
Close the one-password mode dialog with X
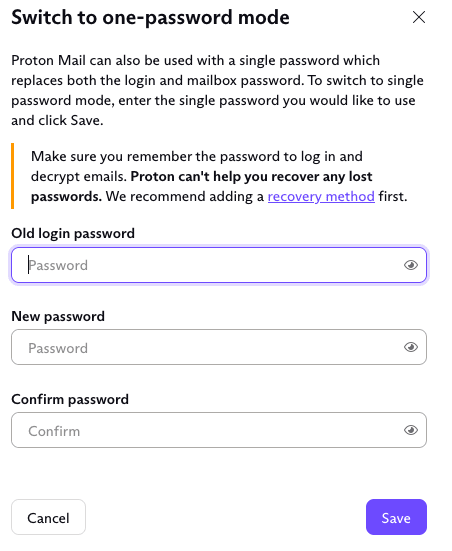[x=419, y=17]
